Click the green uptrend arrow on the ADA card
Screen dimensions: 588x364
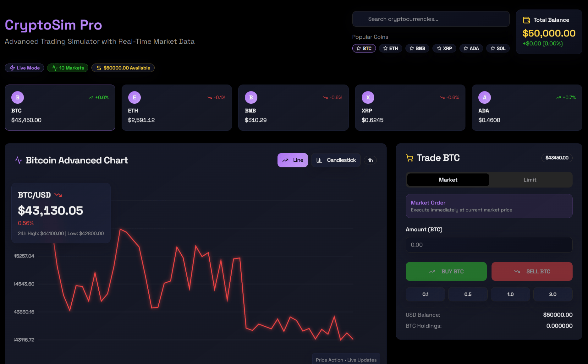[558, 97]
